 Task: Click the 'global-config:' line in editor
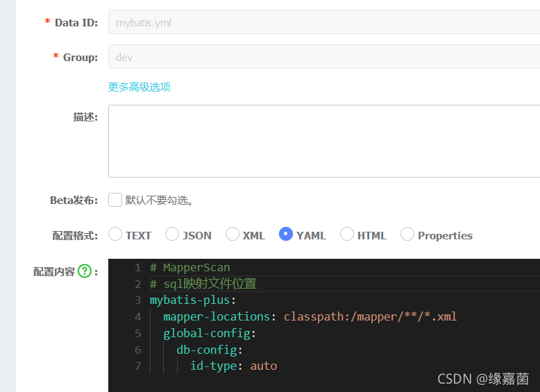(210, 333)
